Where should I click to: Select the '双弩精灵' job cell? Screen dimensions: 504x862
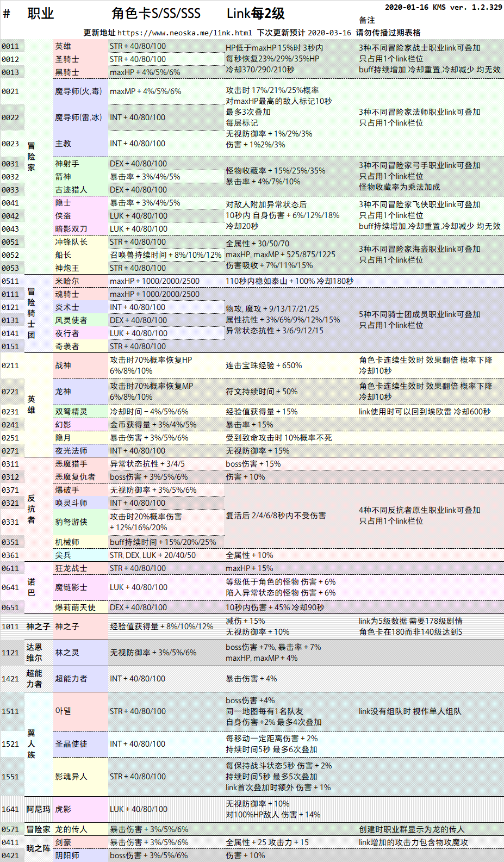[x=80, y=412]
